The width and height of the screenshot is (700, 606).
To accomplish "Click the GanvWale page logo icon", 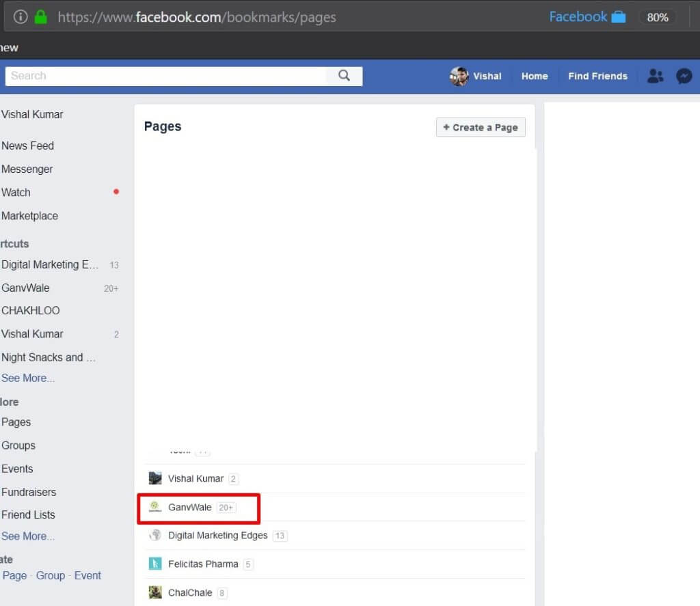I will click(155, 507).
